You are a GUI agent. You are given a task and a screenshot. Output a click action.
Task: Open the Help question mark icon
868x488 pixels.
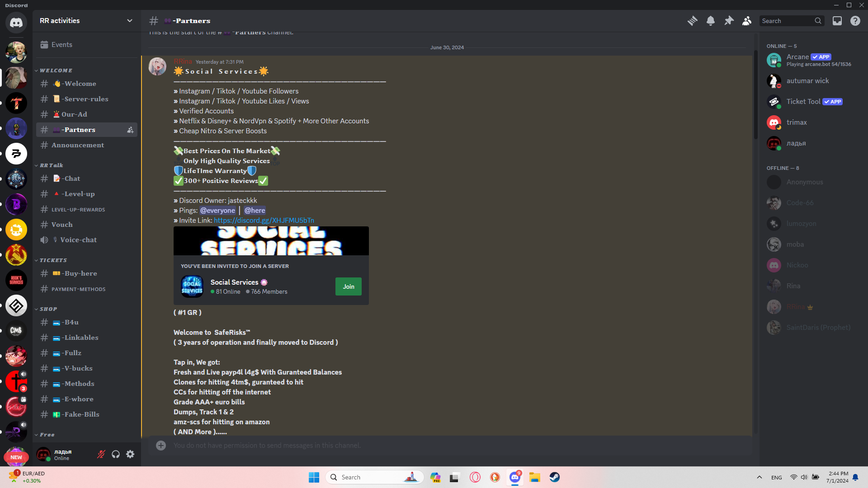coord(855,21)
